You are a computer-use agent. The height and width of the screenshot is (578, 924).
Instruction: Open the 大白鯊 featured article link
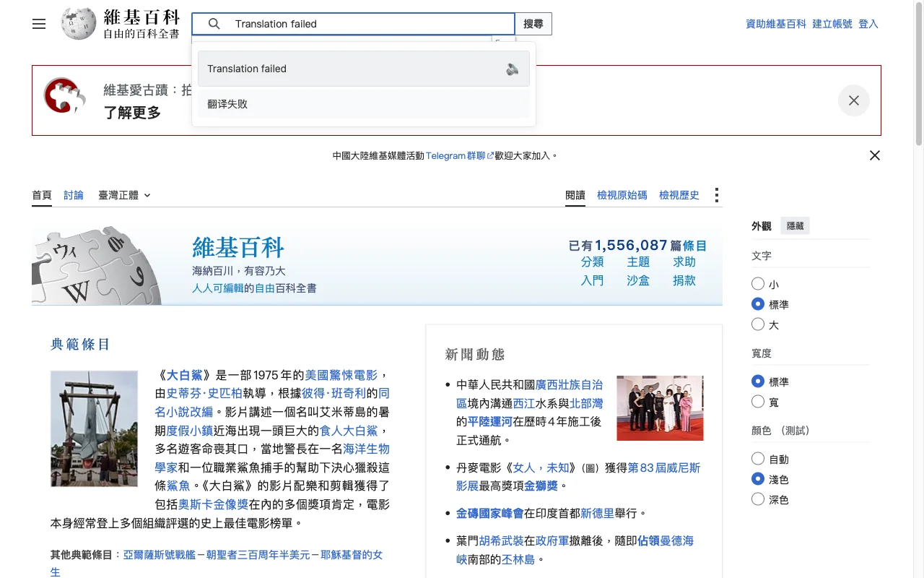tap(185, 375)
